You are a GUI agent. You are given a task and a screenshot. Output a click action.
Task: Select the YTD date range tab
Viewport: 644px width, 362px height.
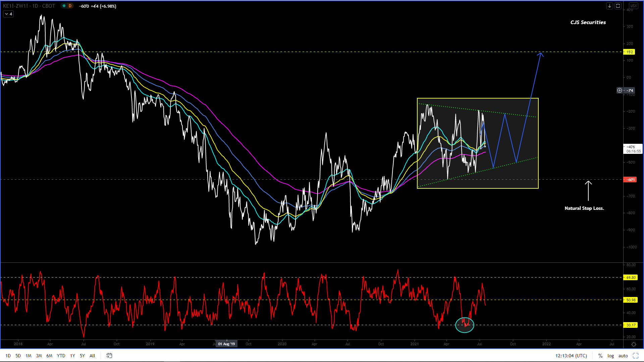[61, 356]
